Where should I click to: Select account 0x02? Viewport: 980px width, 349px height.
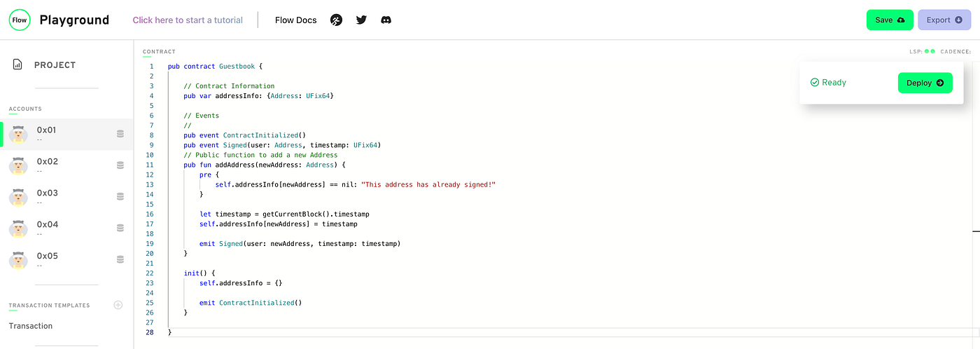66,165
